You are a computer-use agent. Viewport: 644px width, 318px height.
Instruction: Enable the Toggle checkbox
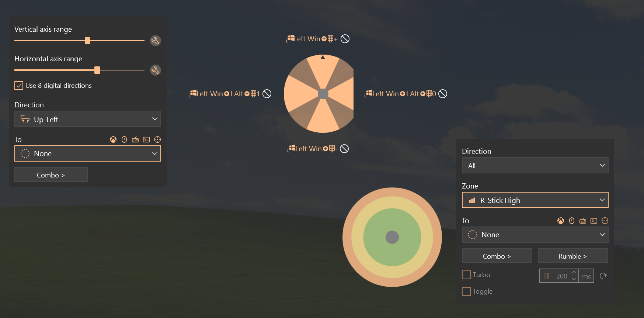click(x=466, y=291)
